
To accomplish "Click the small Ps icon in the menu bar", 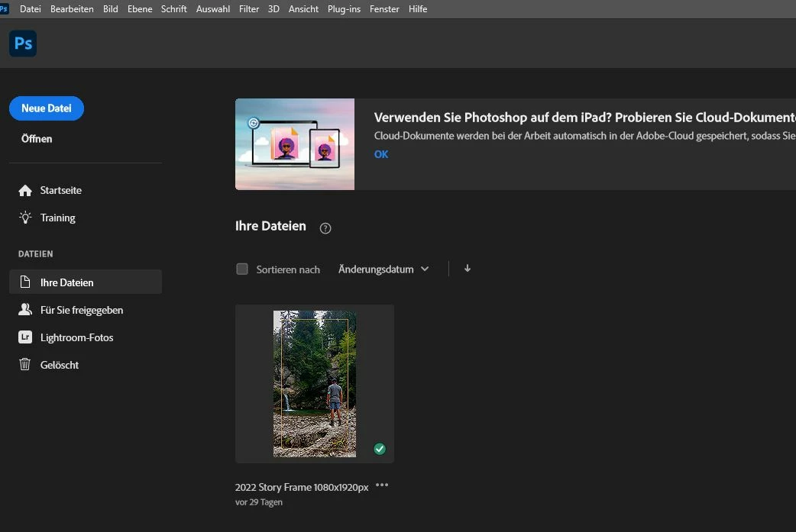I will [x=4, y=8].
